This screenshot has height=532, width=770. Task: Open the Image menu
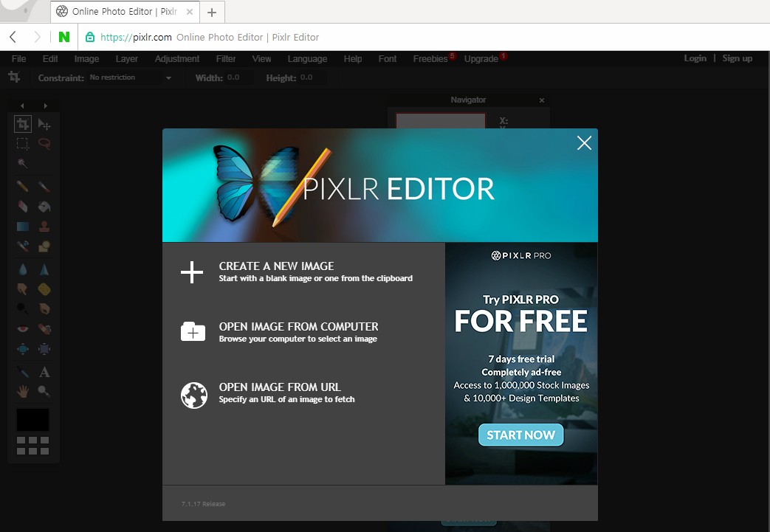pyautogui.click(x=86, y=59)
